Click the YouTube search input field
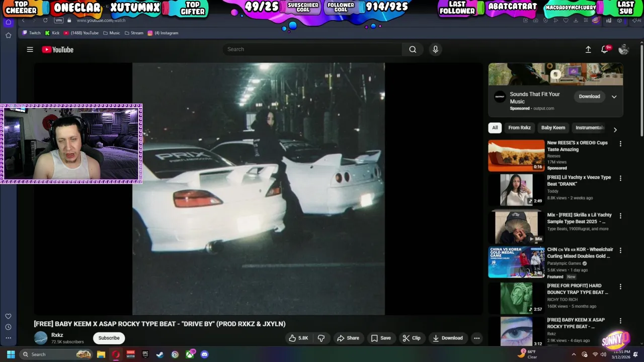 [312, 49]
